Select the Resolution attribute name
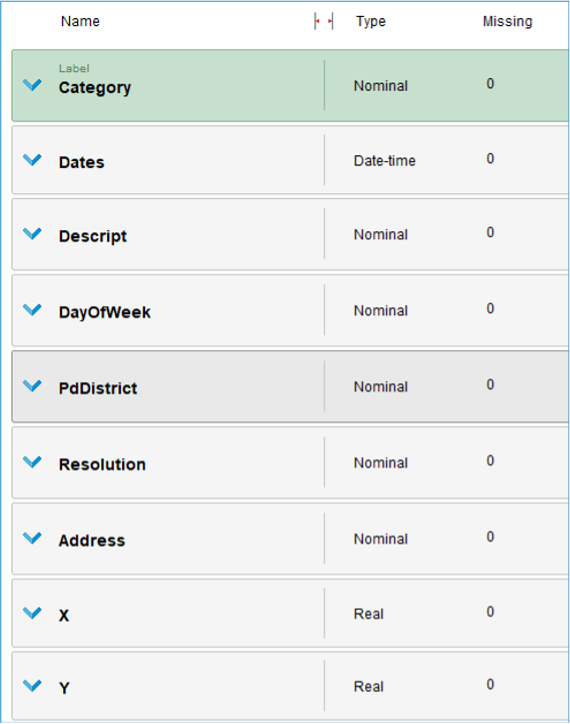 (102, 465)
